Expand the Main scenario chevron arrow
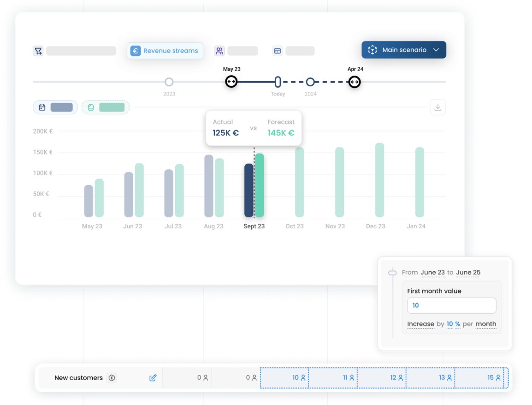The width and height of the screenshot is (532, 405). tap(436, 50)
